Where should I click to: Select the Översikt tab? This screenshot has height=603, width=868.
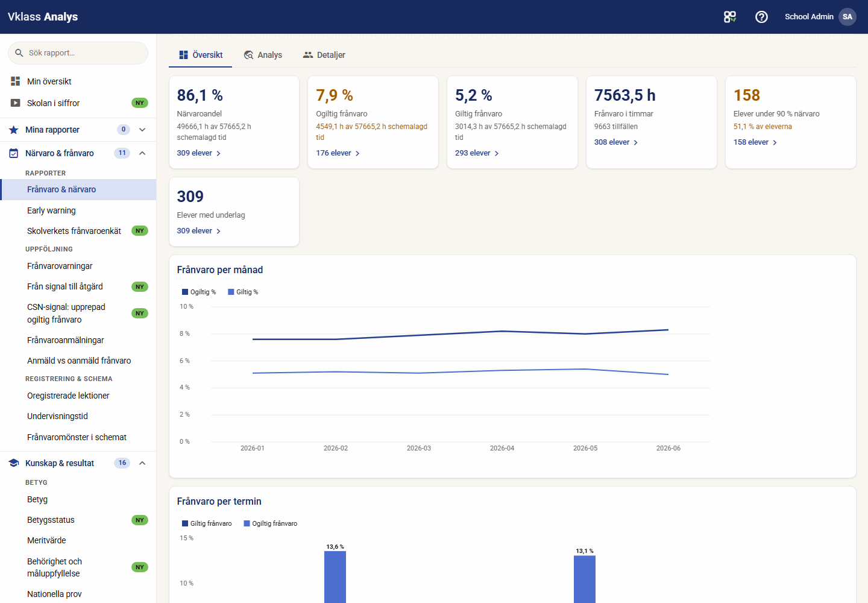[x=201, y=55]
